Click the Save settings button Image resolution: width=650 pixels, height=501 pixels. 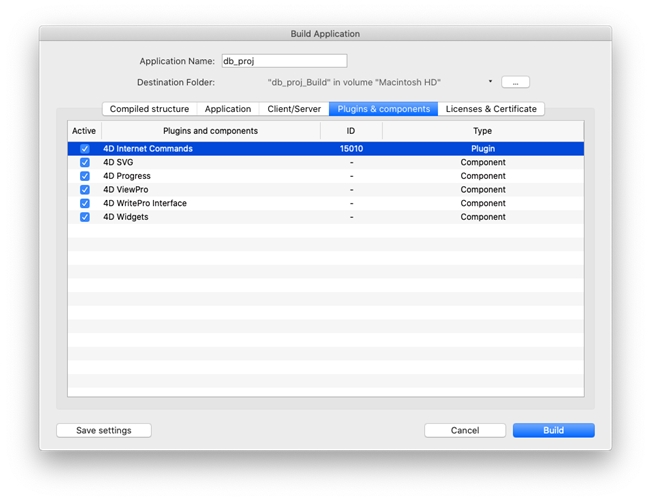103,430
